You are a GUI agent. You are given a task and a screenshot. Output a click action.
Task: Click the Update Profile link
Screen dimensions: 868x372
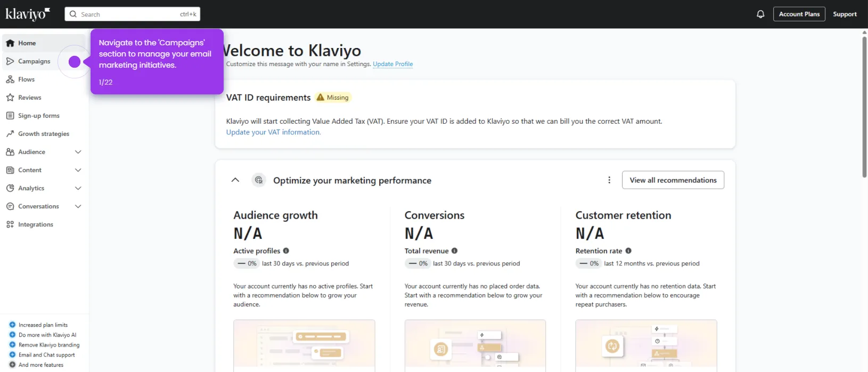pyautogui.click(x=392, y=64)
